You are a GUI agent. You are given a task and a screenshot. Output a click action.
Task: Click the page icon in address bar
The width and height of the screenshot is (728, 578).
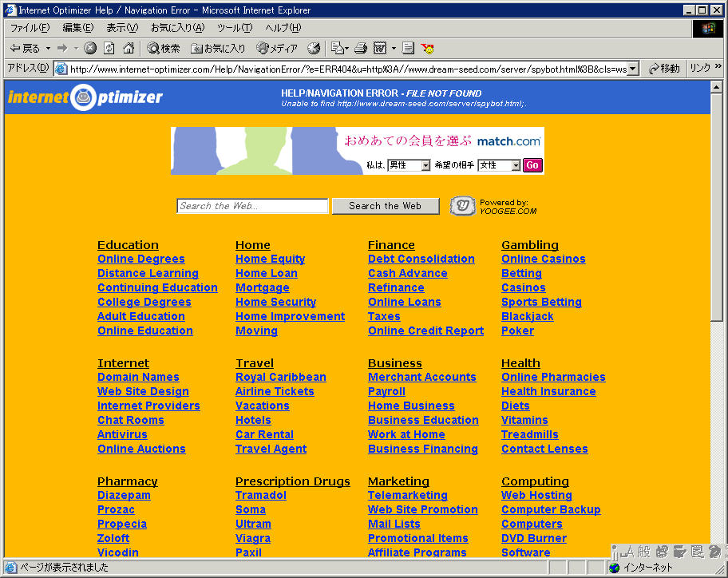(61, 69)
